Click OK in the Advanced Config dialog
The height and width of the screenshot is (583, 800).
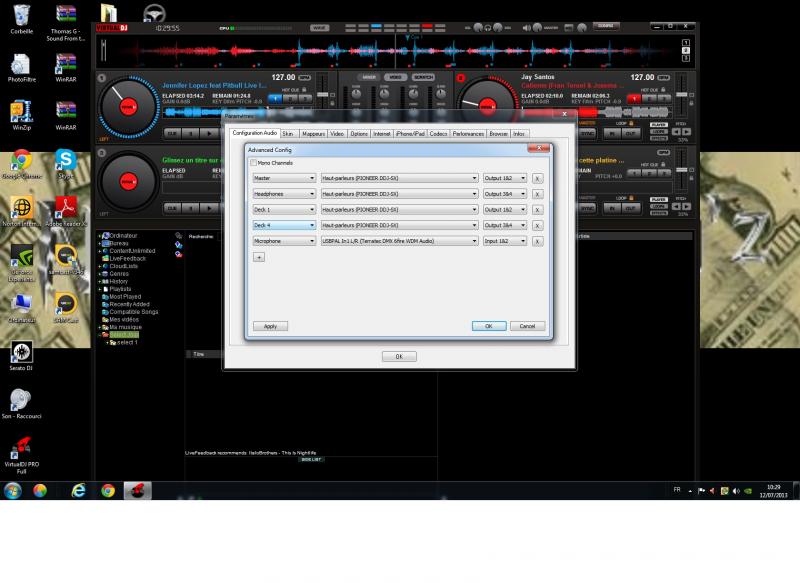[x=489, y=326]
